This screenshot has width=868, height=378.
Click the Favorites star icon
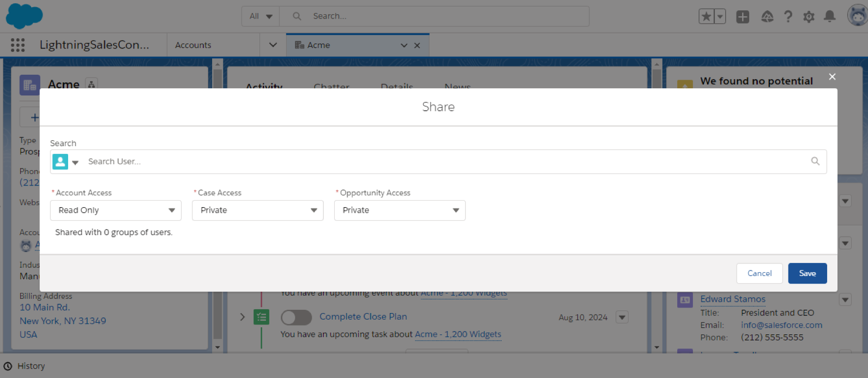pos(707,16)
